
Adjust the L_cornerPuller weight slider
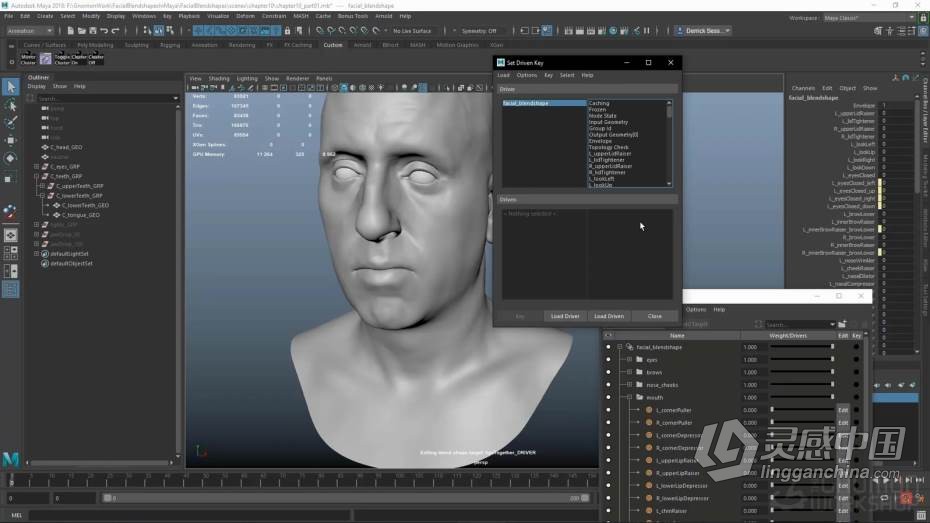pos(801,410)
